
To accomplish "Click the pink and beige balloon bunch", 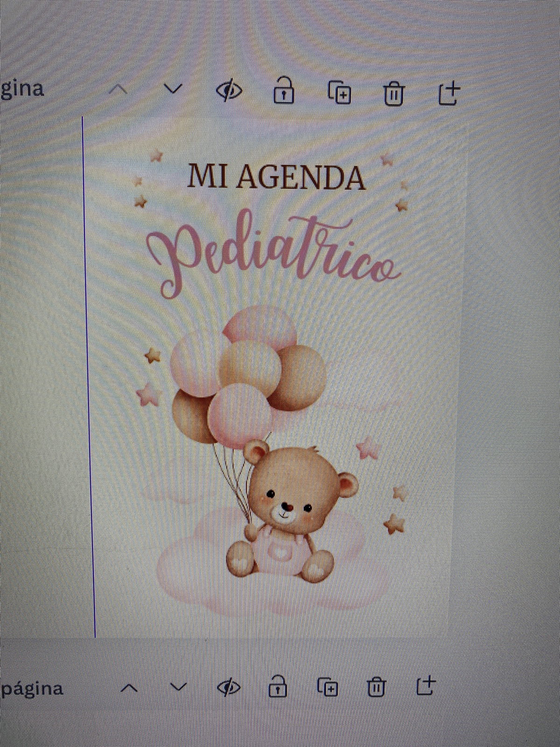I will pyautogui.click(x=247, y=373).
